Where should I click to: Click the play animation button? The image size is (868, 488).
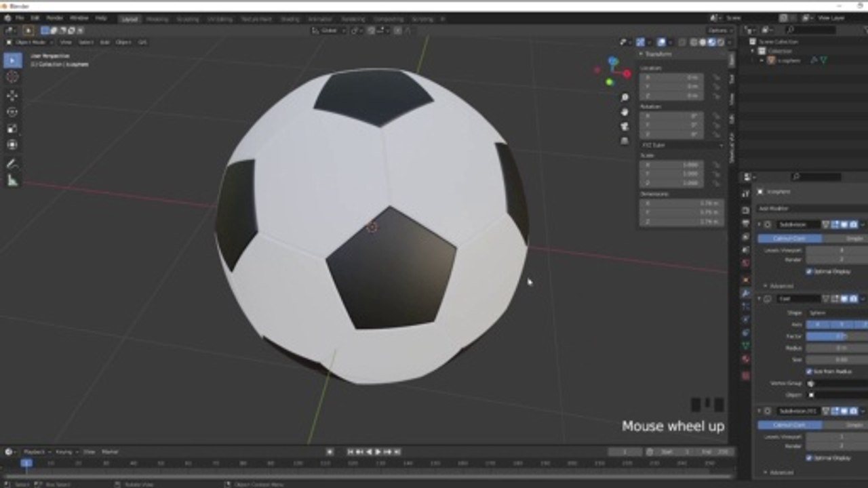click(378, 452)
